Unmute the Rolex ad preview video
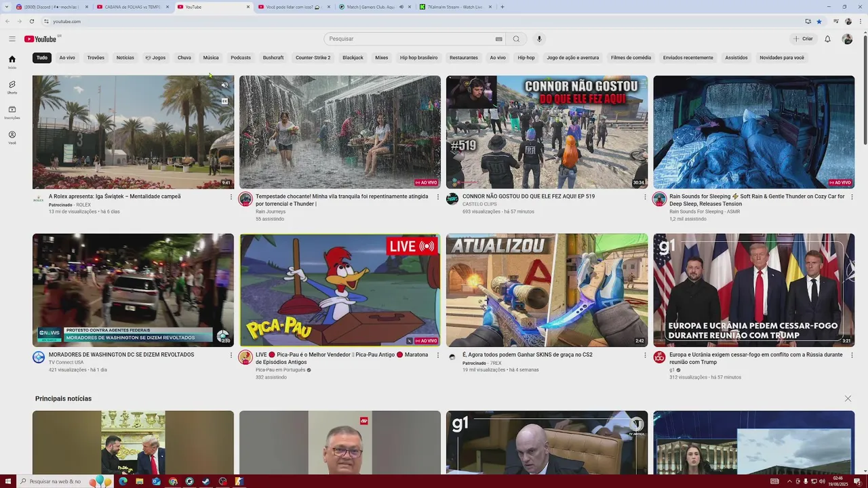 point(224,85)
